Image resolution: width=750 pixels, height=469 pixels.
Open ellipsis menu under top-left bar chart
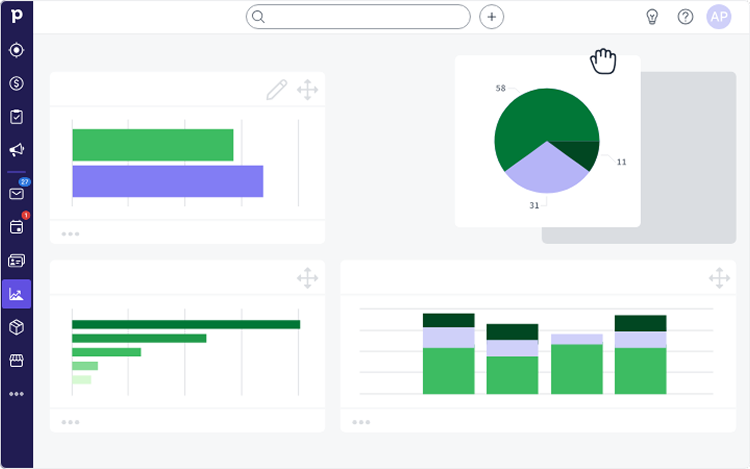[70, 234]
